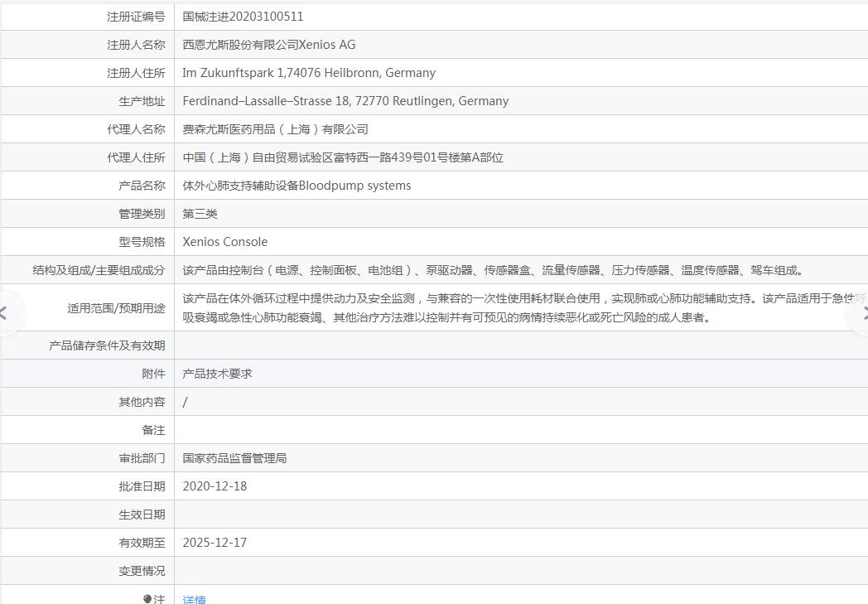
Task: Click the 审批部门 label
Action: tap(142, 458)
